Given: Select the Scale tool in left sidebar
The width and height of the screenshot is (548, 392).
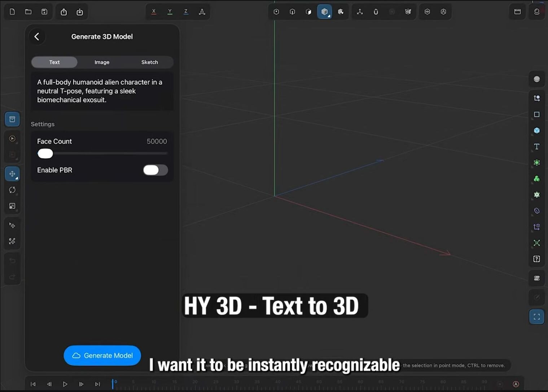Looking at the screenshot, I should tap(12, 206).
